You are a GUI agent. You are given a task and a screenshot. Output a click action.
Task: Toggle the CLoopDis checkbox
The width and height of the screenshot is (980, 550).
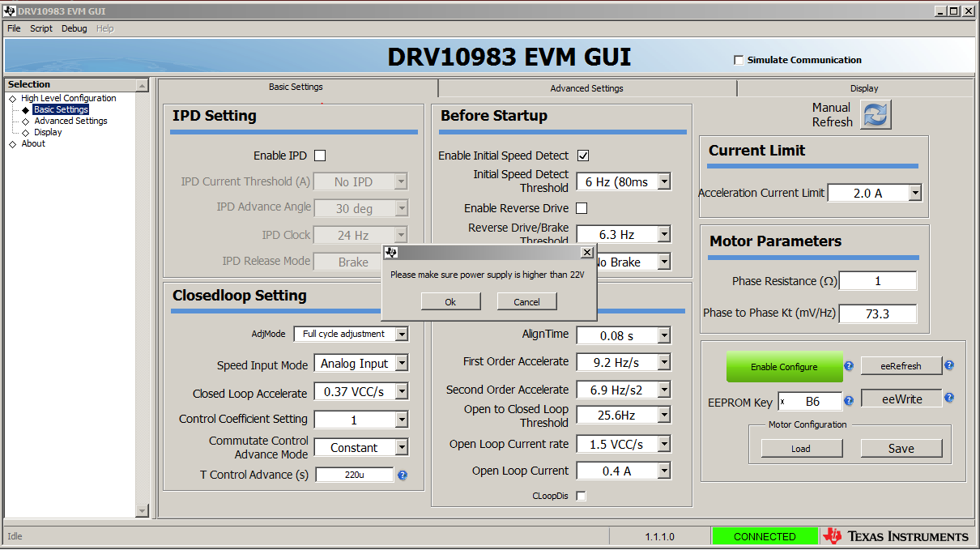[581, 496]
